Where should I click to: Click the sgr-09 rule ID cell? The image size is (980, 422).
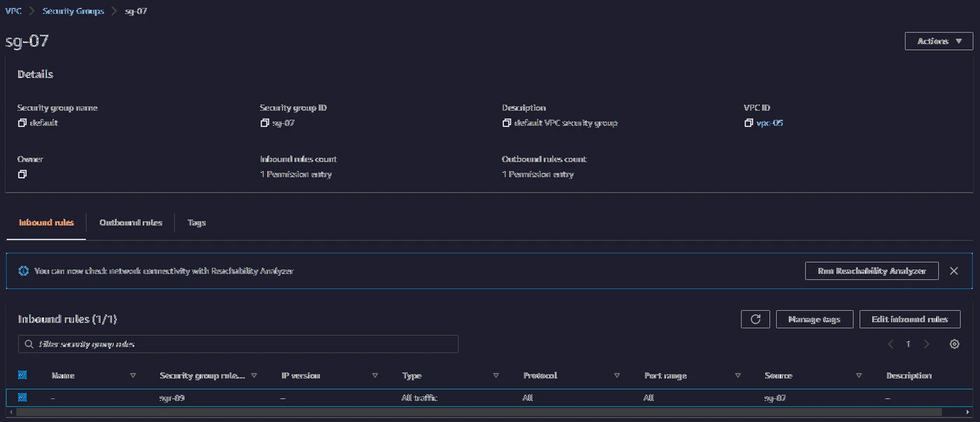[x=172, y=398]
